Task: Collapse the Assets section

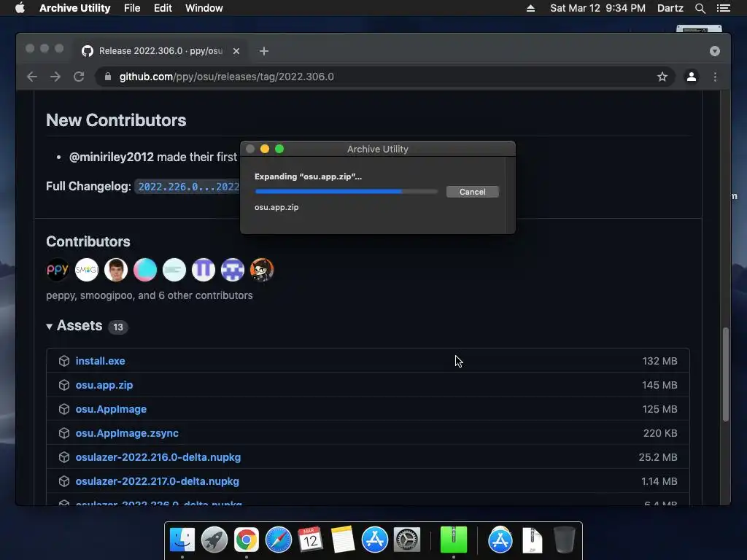Action: click(74, 326)
